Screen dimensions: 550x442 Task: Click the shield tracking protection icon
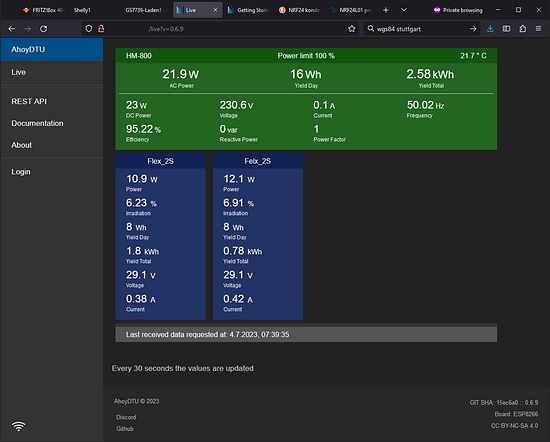point(89,29)
